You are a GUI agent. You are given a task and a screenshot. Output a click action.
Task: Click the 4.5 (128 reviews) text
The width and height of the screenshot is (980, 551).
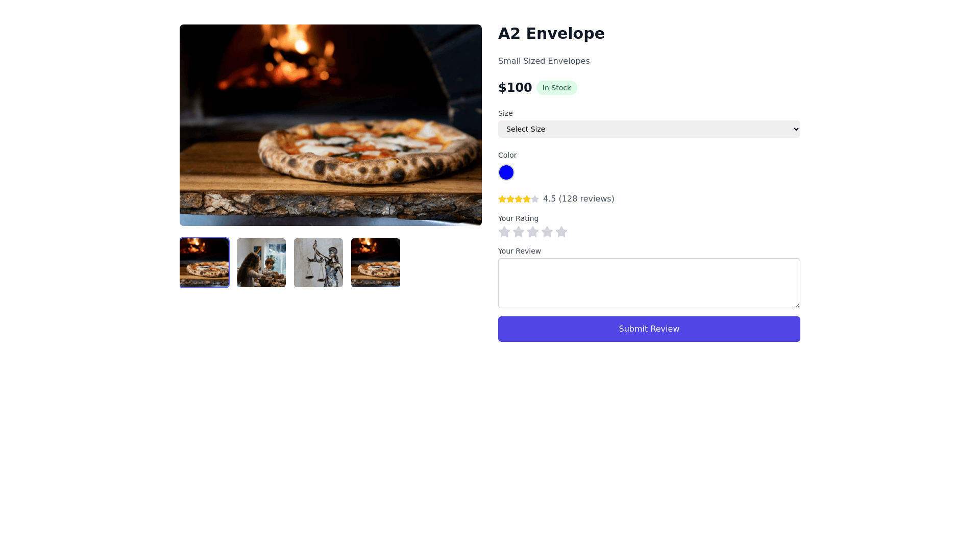point(578,199)
